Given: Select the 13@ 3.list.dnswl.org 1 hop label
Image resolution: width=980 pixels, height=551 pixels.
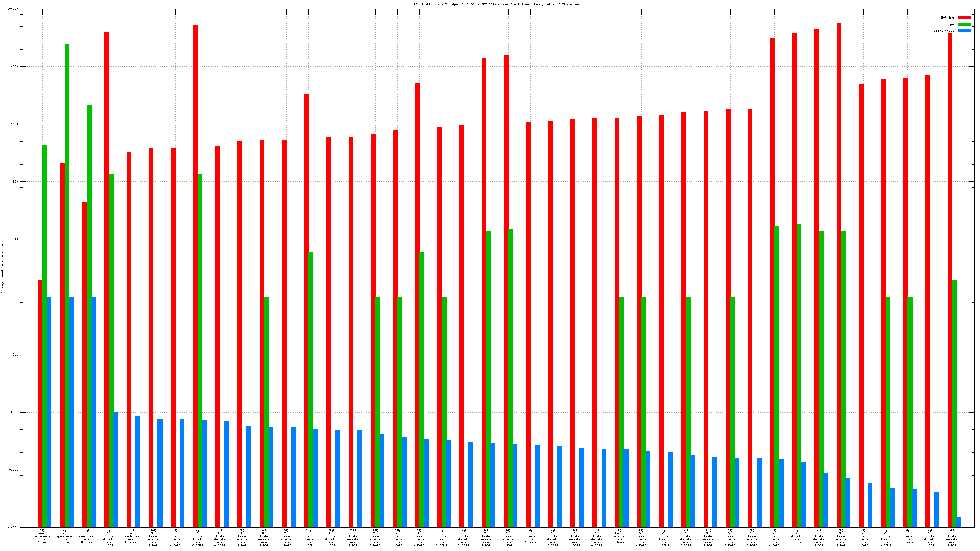Looking at the screenshot, I should 308,537.
